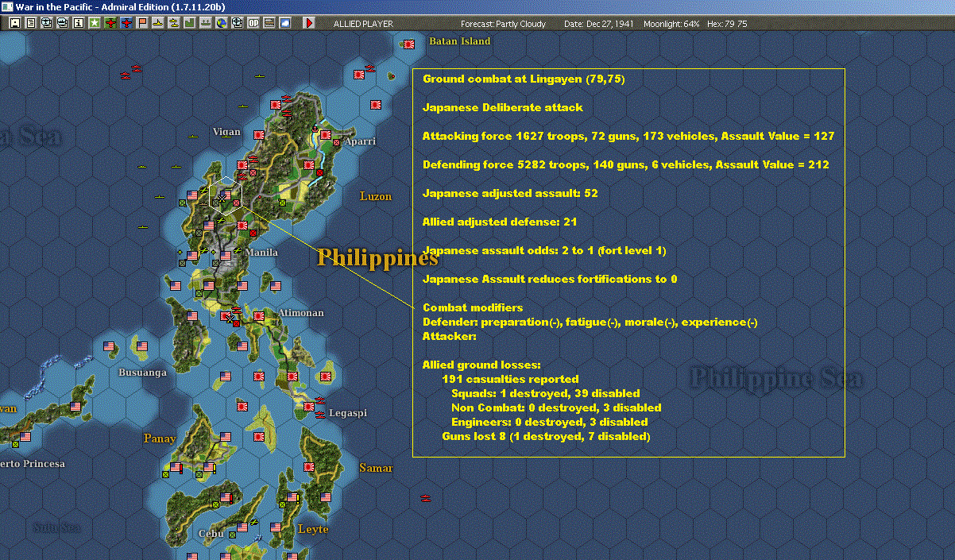Click the globe toolbar icon

pyautogui.click(x=222, y=23)
